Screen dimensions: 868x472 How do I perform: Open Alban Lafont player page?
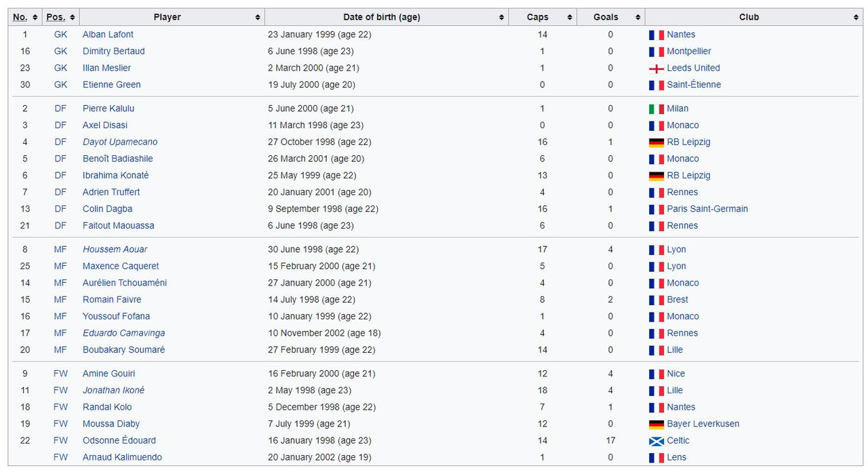coord(108,35)
